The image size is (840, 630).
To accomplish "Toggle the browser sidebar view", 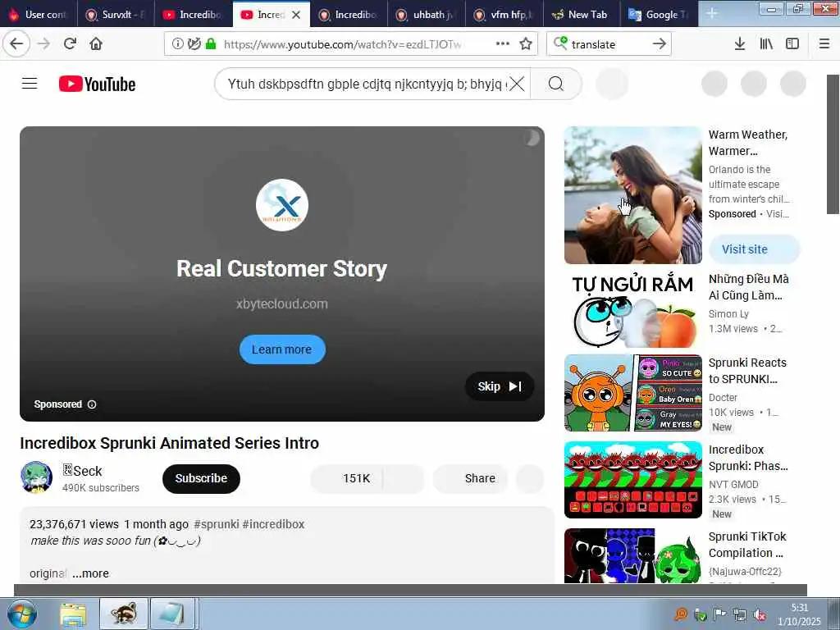I will [792, 44].
